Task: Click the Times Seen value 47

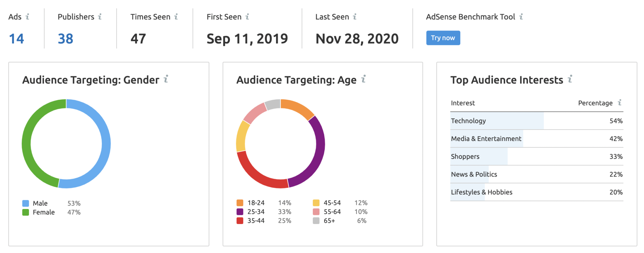Action: coord(138,39)
